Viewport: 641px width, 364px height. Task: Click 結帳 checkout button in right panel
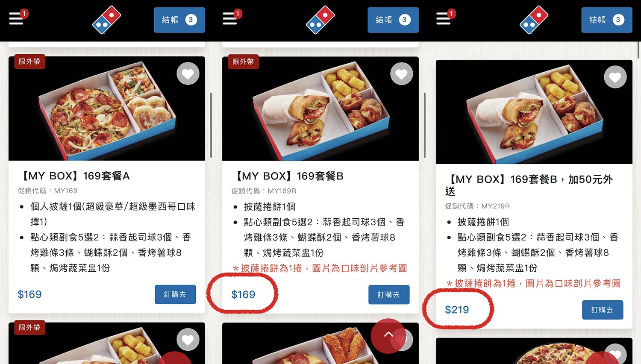[607, 20]
